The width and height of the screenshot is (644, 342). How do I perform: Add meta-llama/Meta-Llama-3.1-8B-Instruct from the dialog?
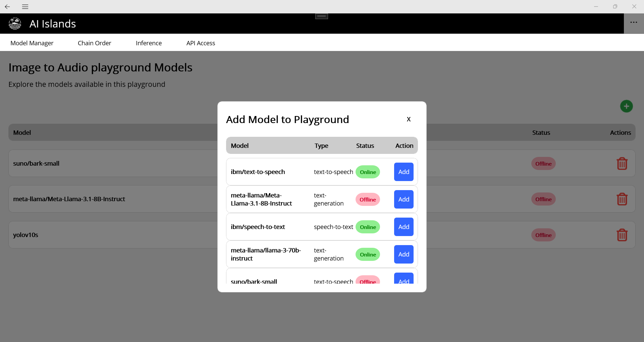(404, 199)
